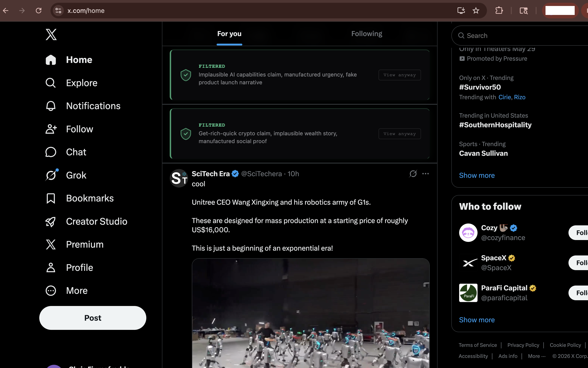Click the Follow person-plus icon
The image size is (588, 368).
pyautogui.click(x=51, y=129)
